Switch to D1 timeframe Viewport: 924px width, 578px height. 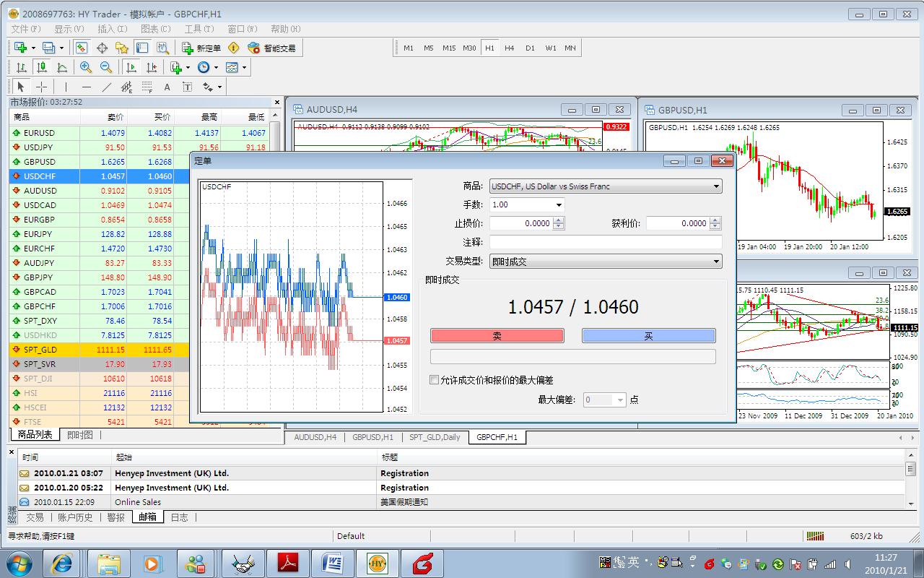530,48
